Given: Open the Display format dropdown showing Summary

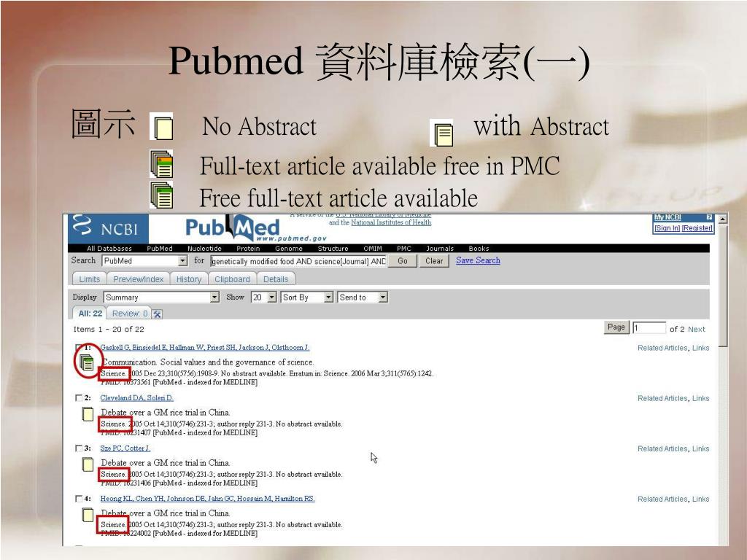Looking at the screenshot, I should 161,297.
